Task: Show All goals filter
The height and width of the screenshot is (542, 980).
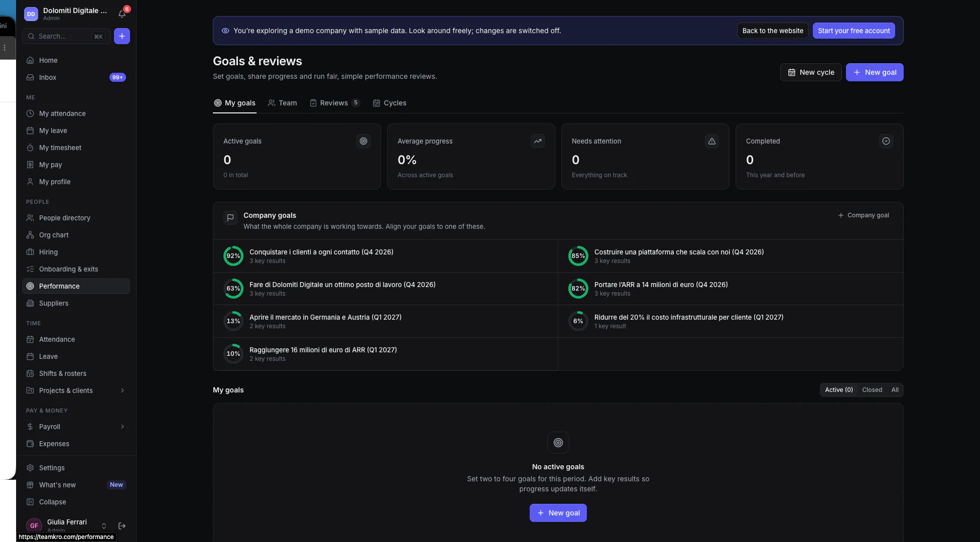Action: coord(895,390)
